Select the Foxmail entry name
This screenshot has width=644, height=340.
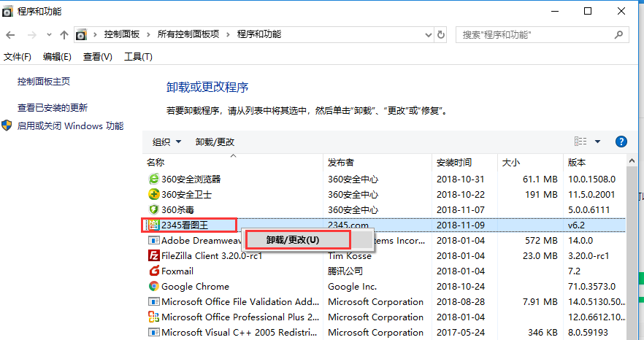177,271
